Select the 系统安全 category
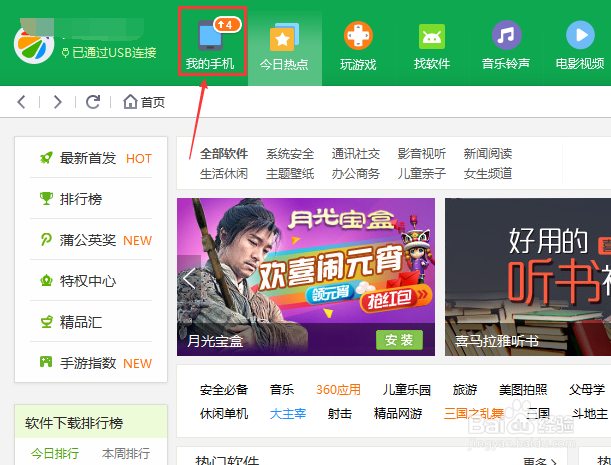 (290, 154)
